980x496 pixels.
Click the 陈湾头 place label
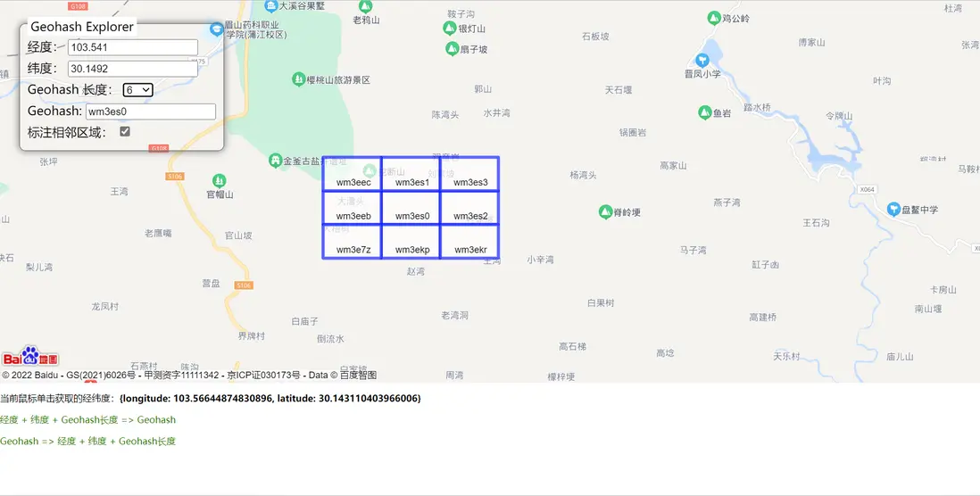click(445, 114)
